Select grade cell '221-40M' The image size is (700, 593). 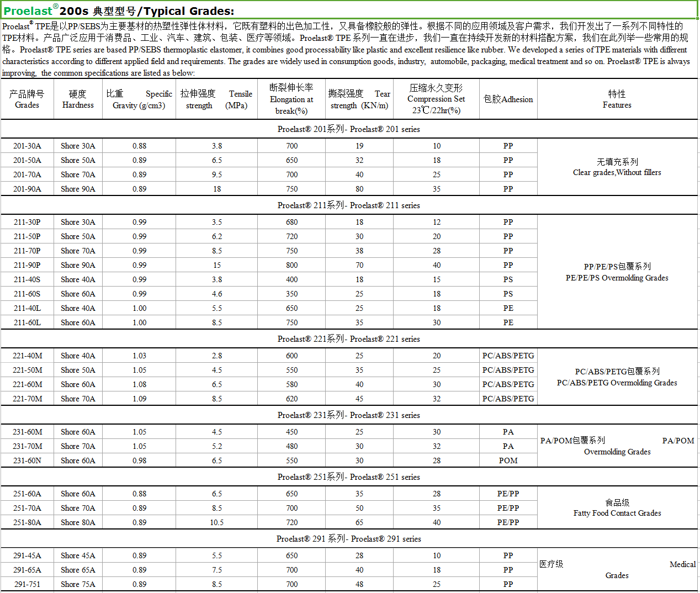pos(27,356)
